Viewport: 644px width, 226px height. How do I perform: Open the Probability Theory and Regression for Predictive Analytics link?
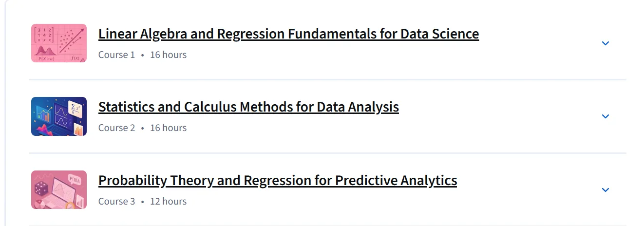point(278,180)
